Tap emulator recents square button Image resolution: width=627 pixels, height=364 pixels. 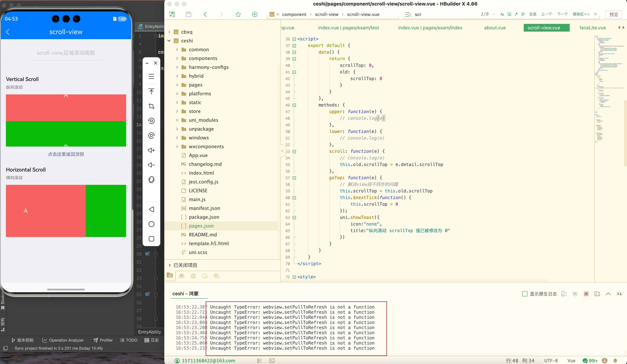[152, 239]
